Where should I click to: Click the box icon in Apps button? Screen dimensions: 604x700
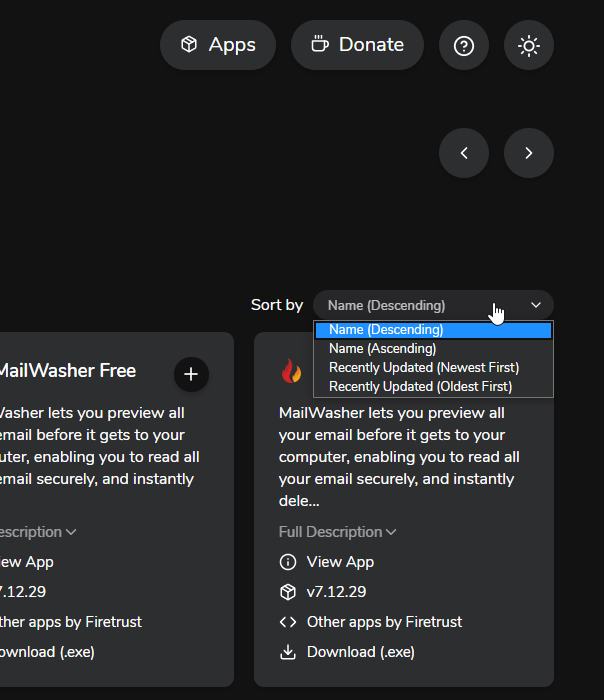point(189,45)
